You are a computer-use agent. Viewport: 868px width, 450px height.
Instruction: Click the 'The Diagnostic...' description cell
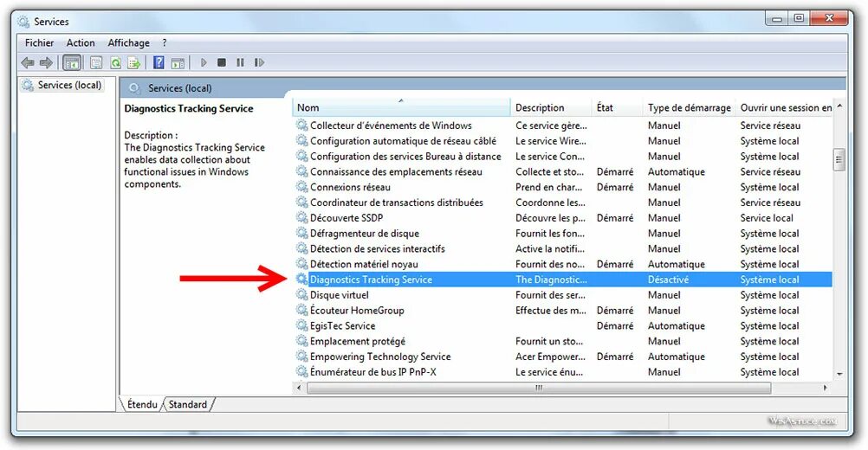point(551,280)
